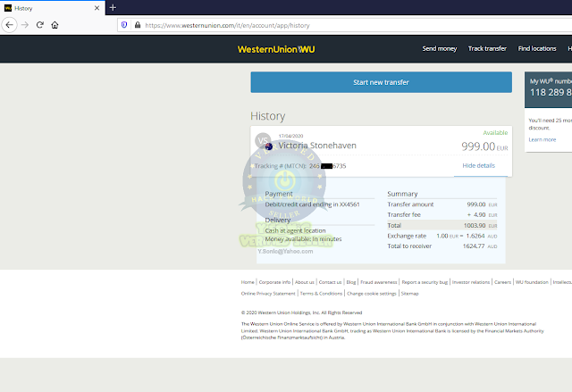Open the Home footer link
This screenshot has width=572, height=392.
tap(248, 282)
